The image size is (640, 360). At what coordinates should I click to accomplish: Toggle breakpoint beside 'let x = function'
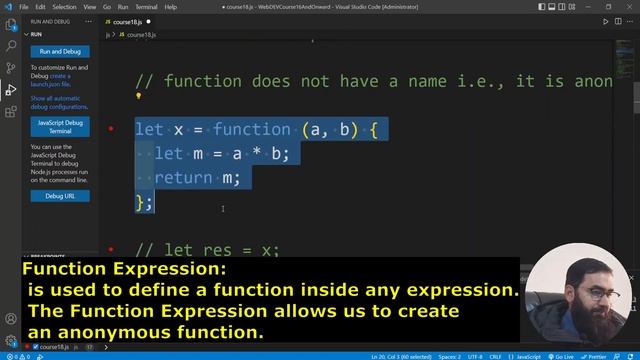tap(111, 129)
